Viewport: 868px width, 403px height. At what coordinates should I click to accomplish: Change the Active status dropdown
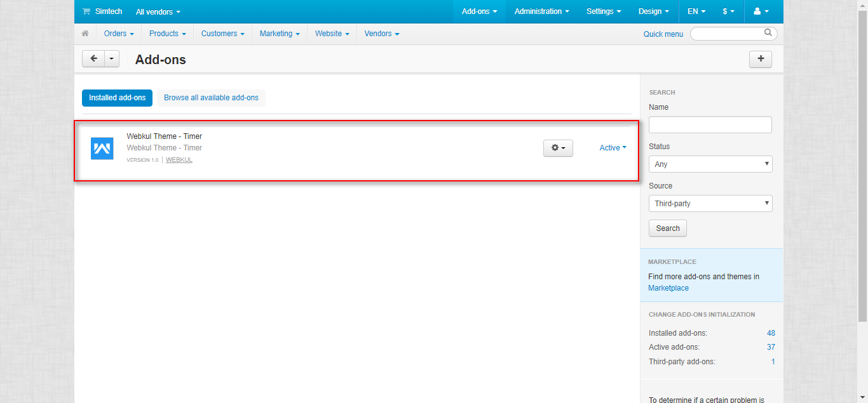[x=613, y=148]
